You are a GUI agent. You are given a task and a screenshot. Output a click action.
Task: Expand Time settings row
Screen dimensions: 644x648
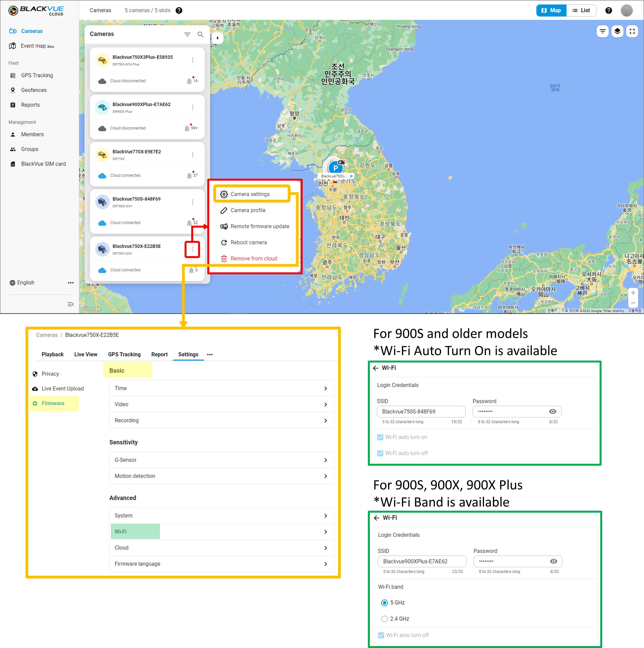pos(222,388)
